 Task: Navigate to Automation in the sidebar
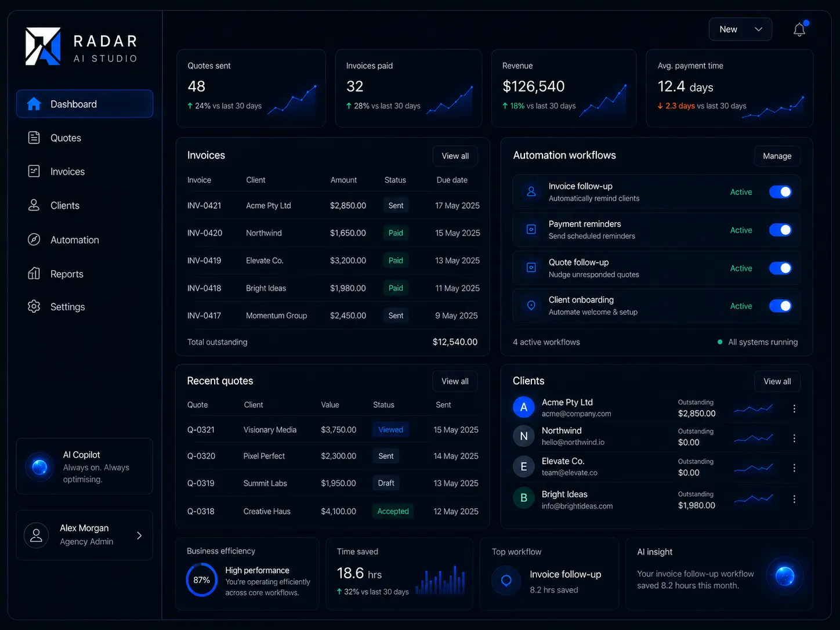(85, 240)
